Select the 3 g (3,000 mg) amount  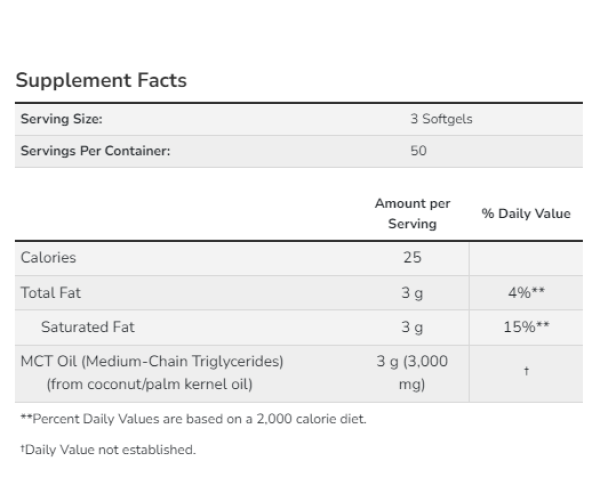pyautogui.click(x=412, y=372)
